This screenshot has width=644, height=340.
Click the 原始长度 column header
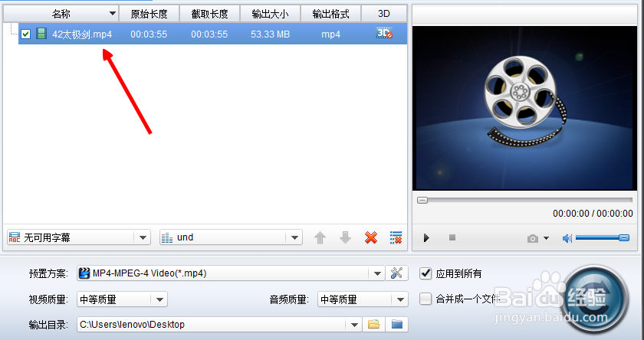tap(149, 14)
